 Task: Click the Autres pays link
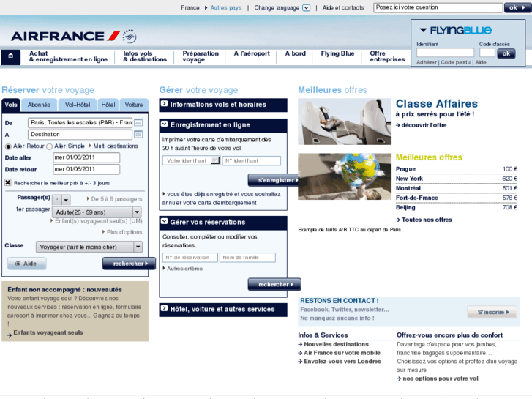[x=226, y=7]
